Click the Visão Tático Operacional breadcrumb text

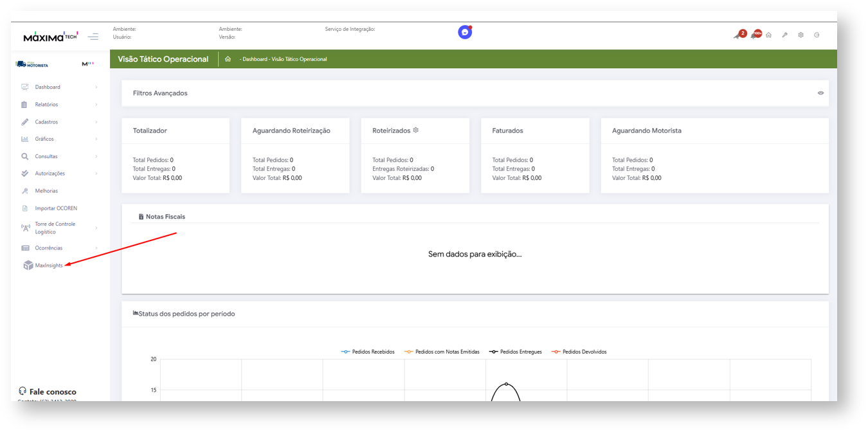[x=299, y=59]
